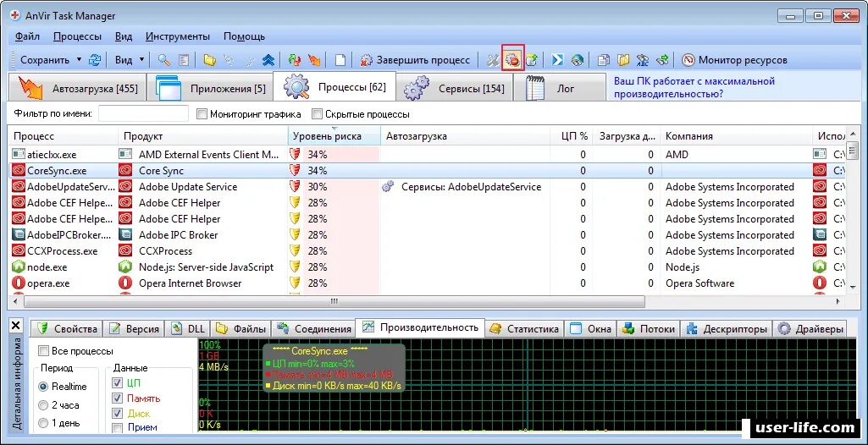
Task: Open the Потоки detail tab
Action: pyautogui.click(x=649, y=329)
